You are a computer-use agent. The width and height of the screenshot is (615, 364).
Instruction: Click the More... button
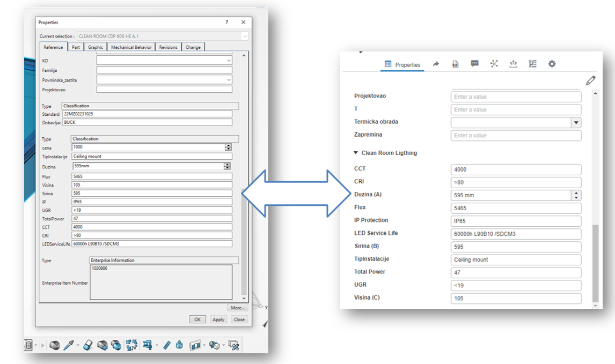coord(237,308)
